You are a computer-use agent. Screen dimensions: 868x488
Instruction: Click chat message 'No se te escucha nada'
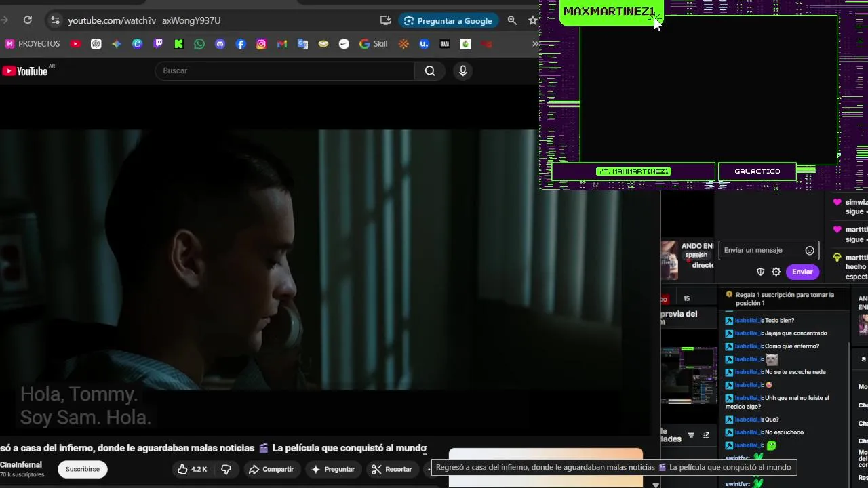coord(795,372)
